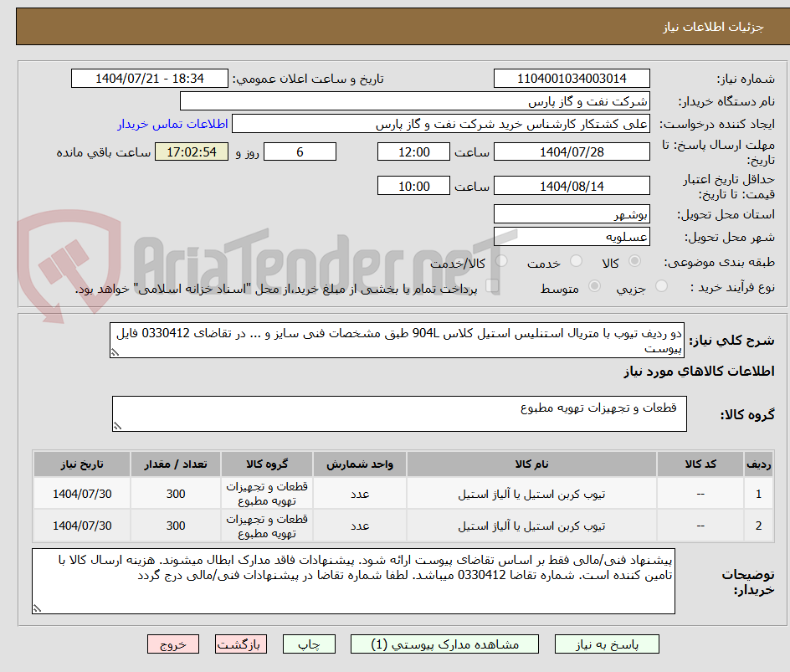Image resolution: width=790 pixels, height=672 pixels.
Task: Select the جزیي purchase process option
Action: (660, 285)
